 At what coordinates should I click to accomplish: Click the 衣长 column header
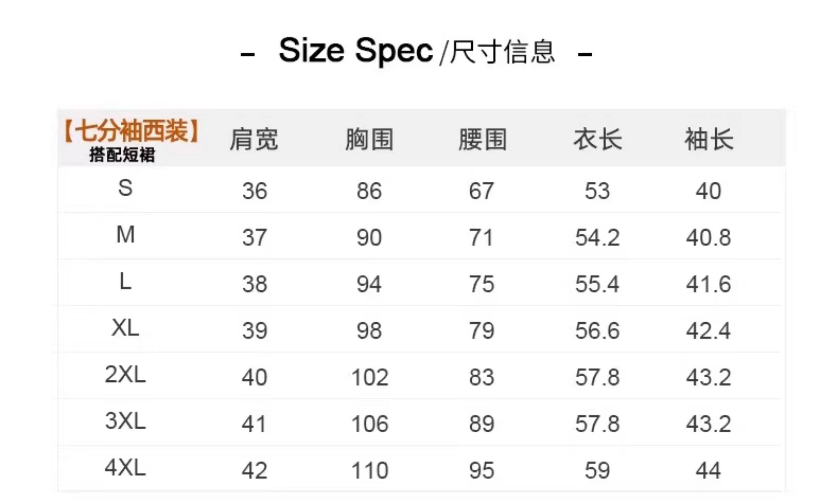pyautogui.click(x=597, y=139)
